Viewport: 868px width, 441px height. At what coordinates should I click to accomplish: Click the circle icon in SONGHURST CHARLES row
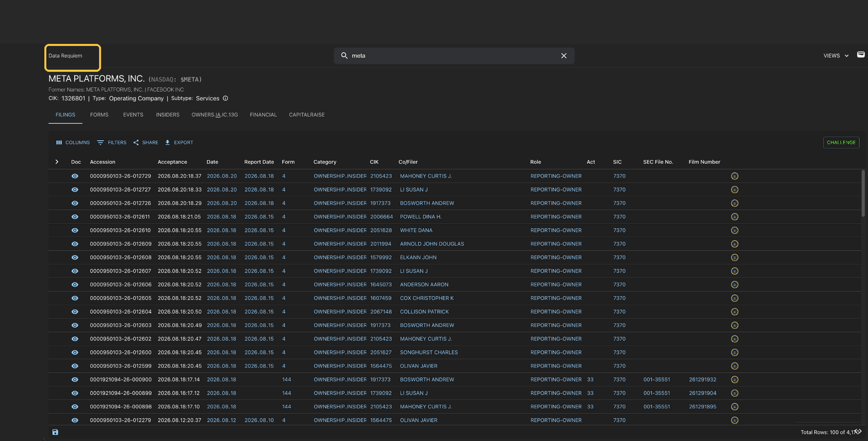[x=735, y=353]
